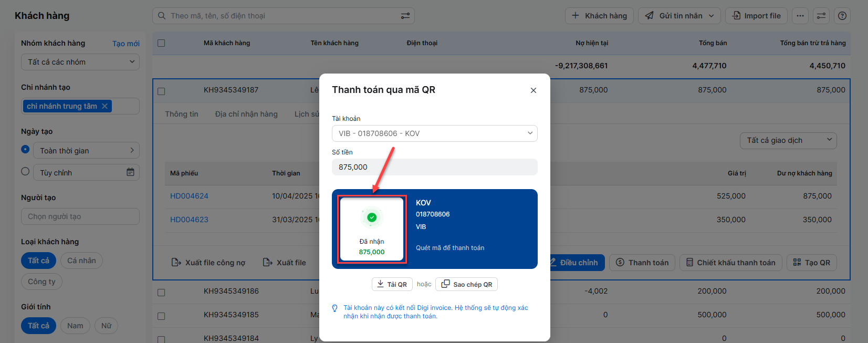The height and width of the screenshot is (343, 868).
Task: Open invoice link HD004624
Action: coord(189,196)
